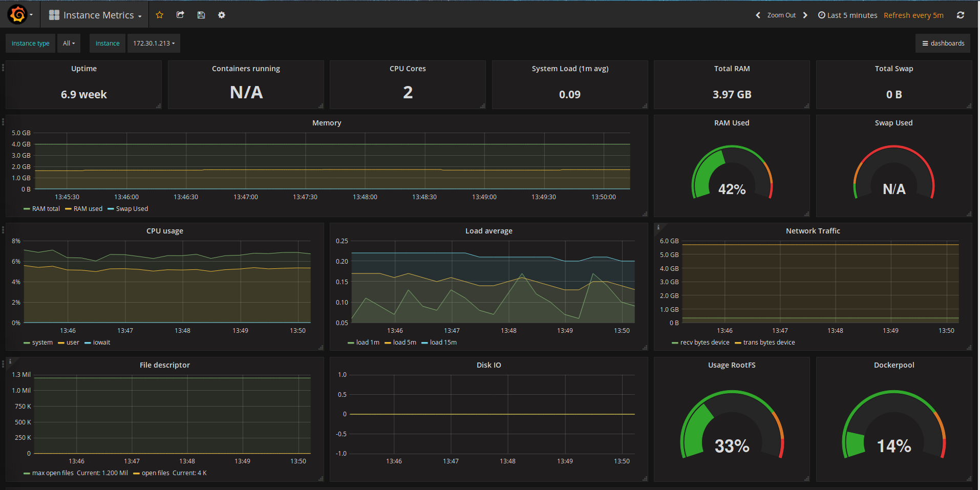The image size is (980, 490).
Task: Click the Grafana logo menu icon
Action: (x=18, y=15)
